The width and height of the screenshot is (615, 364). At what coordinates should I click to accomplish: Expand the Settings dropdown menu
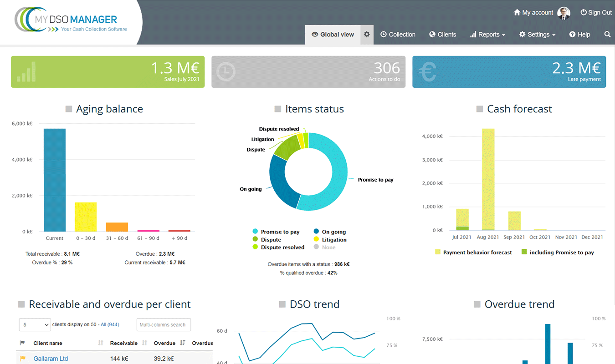click(538, 35)
